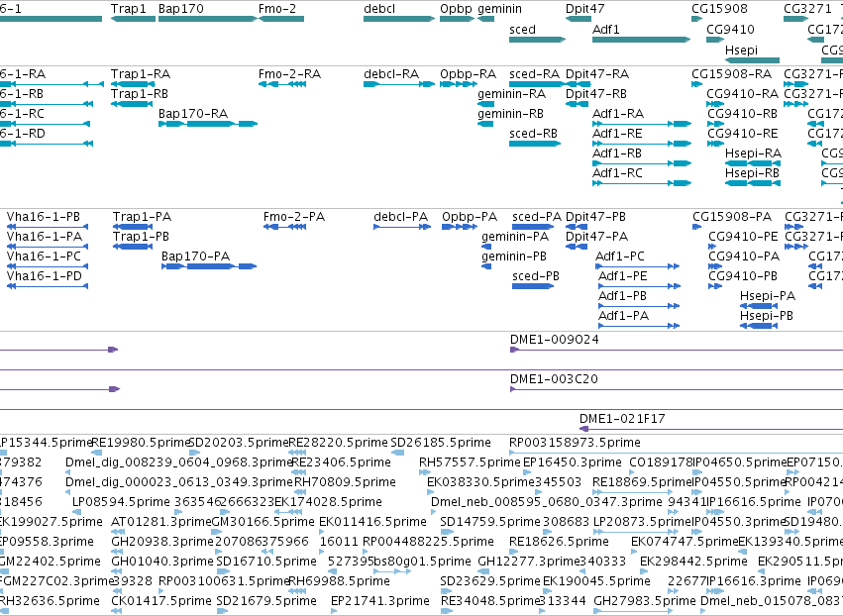Select the debcl gene label
The image size is (843, 616).
[x=379, y=9]
